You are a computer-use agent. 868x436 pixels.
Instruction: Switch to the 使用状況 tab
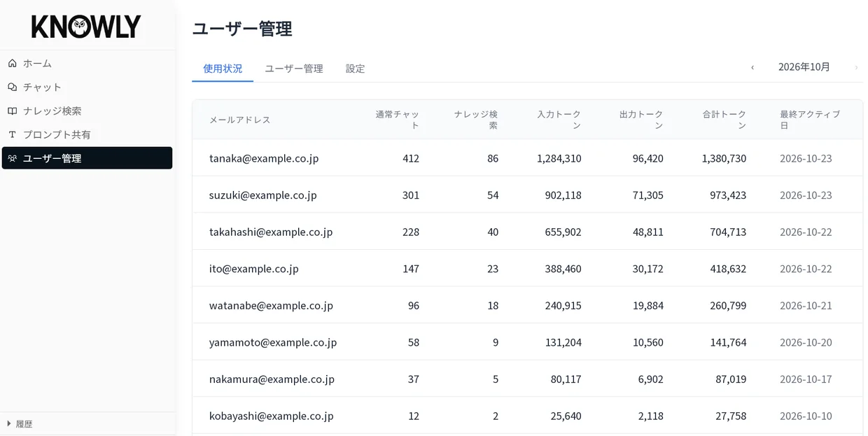223,69
